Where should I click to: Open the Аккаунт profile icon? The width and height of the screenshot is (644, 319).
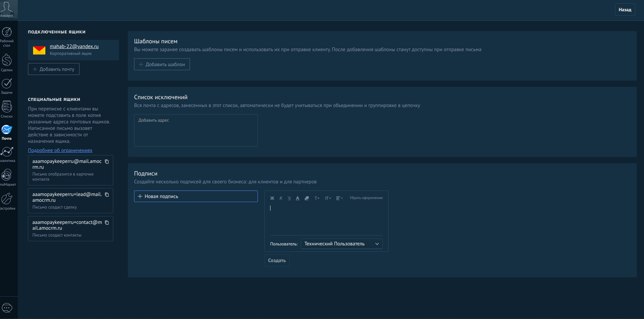[x=7, y=9]
